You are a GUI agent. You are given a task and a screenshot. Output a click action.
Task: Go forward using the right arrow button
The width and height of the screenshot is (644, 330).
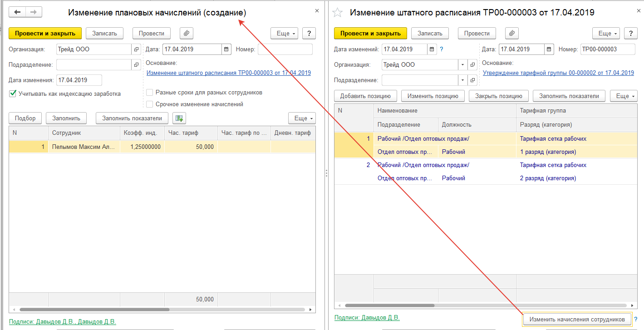coord(34,12)
